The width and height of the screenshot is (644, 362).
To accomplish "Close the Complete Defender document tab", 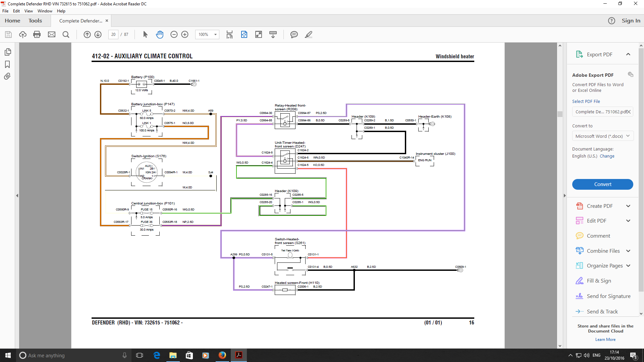I will coord(107,21).
